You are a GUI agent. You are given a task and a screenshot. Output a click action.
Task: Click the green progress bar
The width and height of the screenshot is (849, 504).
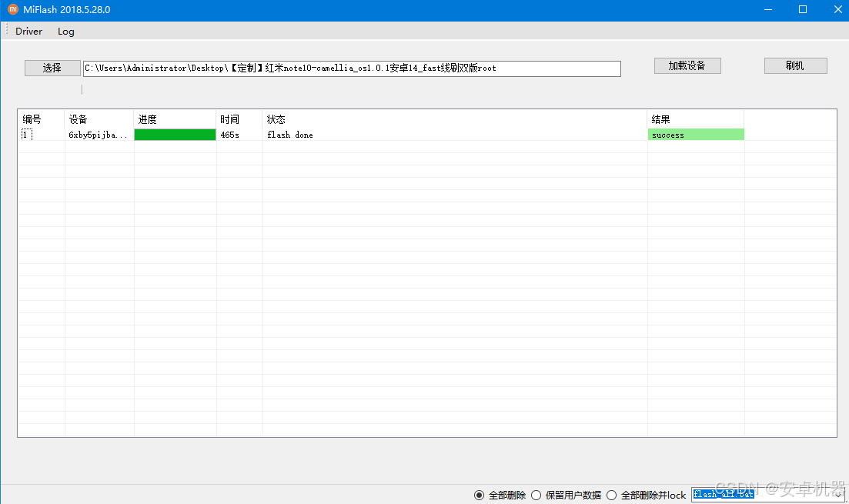[x=175, y=135]
